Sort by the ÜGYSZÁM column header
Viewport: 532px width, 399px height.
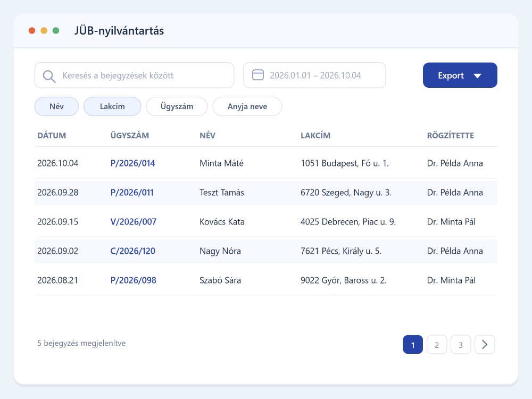(x=130, y=135)
